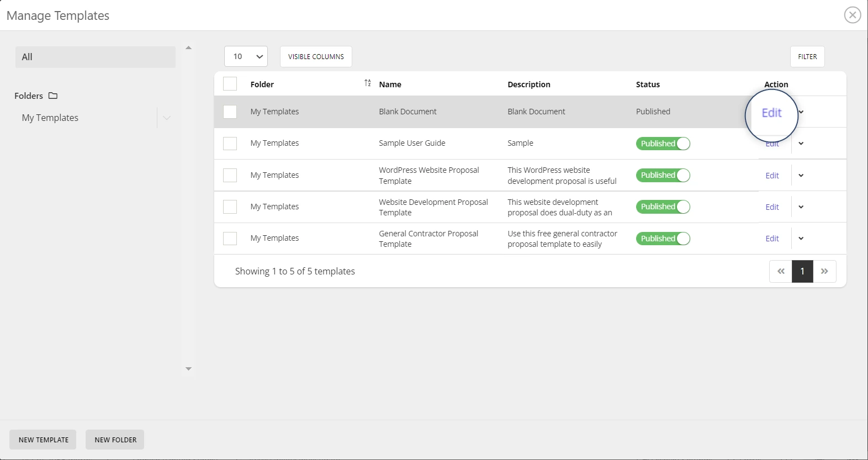
Task: Click Published status text of Blank Document
Action: 653,112
